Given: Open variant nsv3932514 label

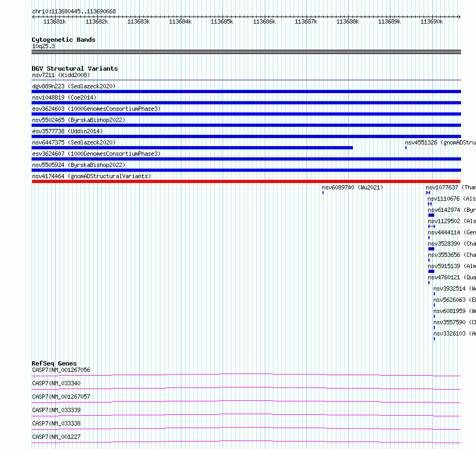Looking at the screenshot, I should click(455, 288).
